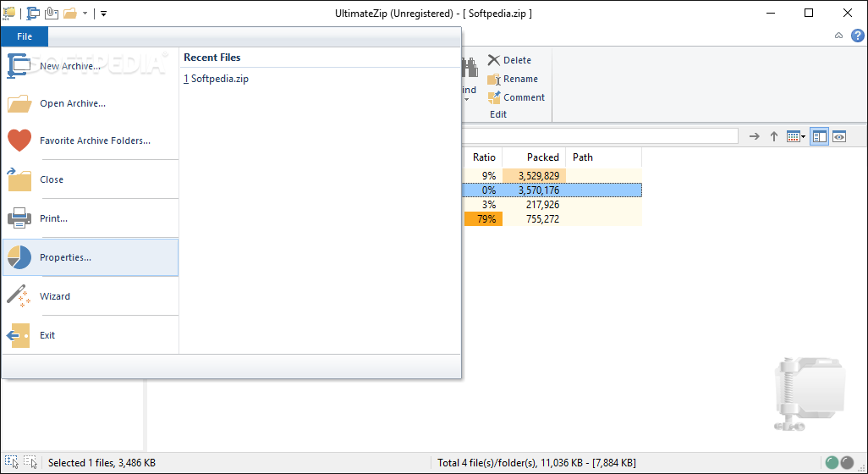Screen dimensions: 868x474
Task: Choose New Archive... from the File menu
Action: coord(91,66)
